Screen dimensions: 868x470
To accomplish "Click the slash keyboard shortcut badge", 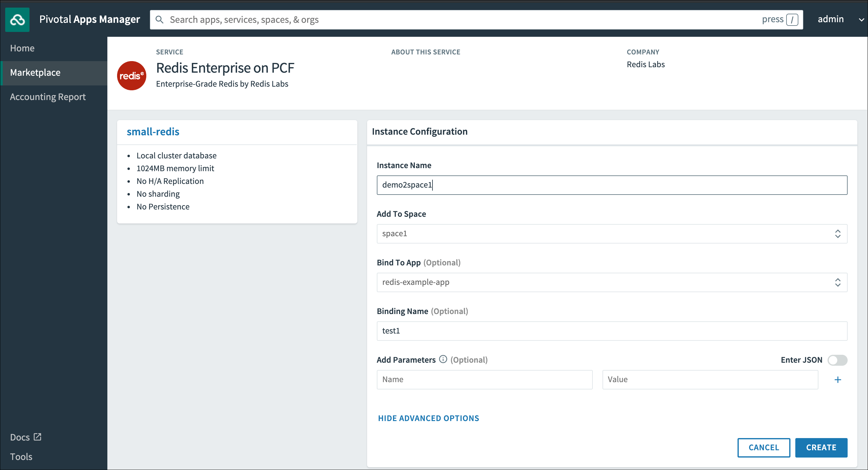I will (x=792, y=19).
